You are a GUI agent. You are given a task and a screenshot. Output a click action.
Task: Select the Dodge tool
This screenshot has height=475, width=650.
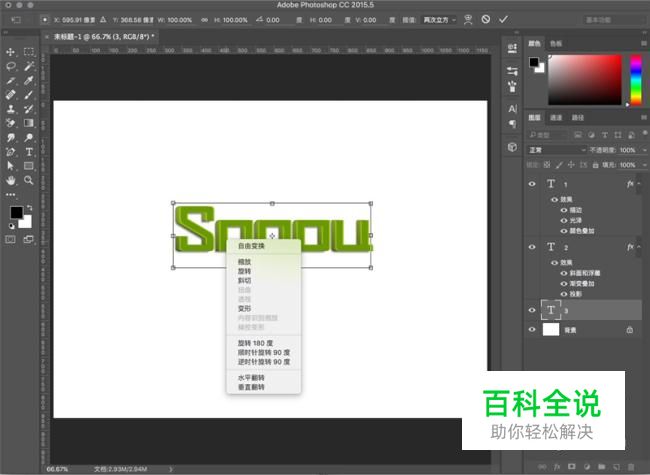[x=29, y=137]
